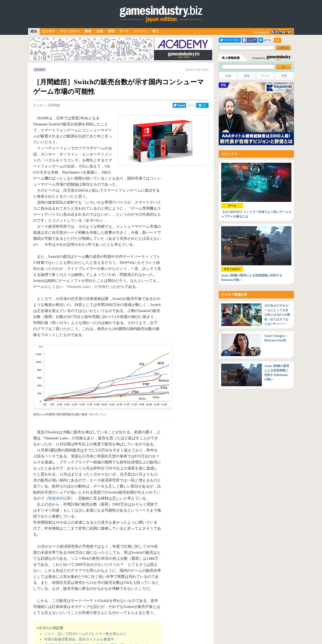Click the Twitter follow button

pyautogui.click(x=230, y=40)
